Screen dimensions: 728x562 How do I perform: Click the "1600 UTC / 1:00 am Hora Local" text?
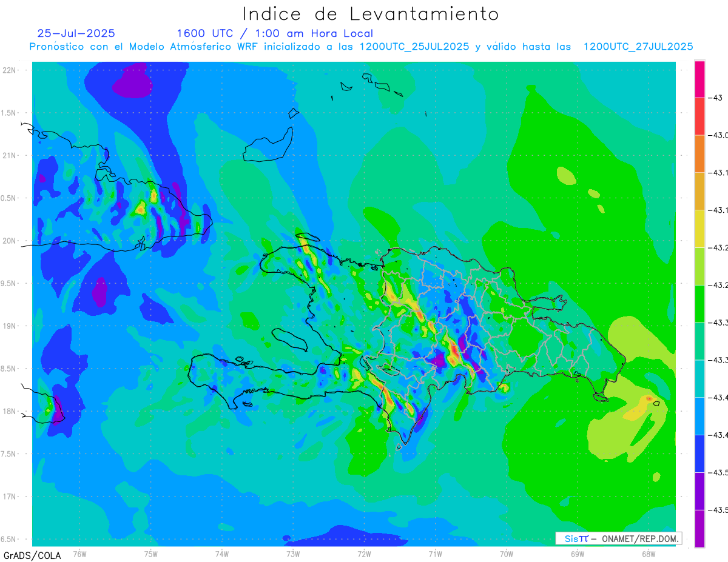[x=275, y=33]
